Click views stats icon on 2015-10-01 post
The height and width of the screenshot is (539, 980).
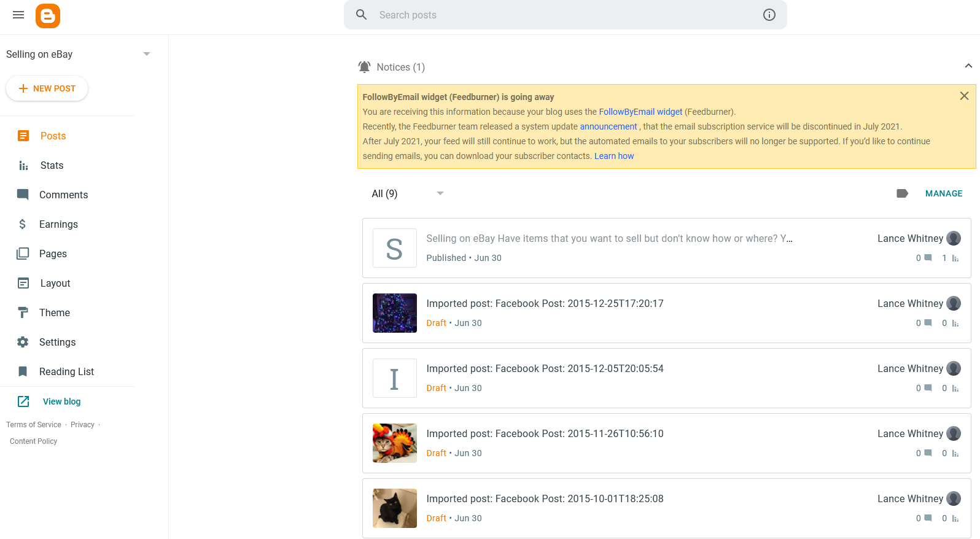click(x=955, y=518)
